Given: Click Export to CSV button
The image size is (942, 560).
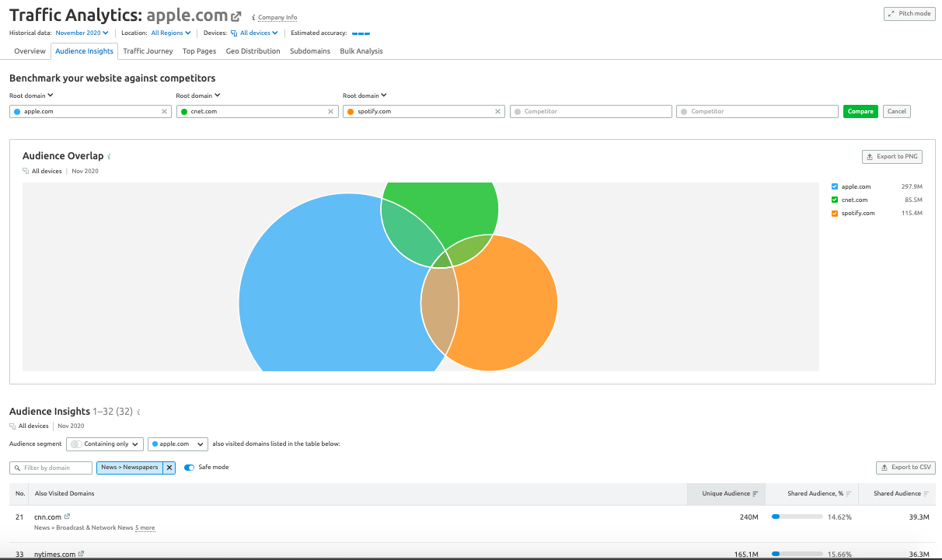Looking at the screenshot, I should (905, 468).
